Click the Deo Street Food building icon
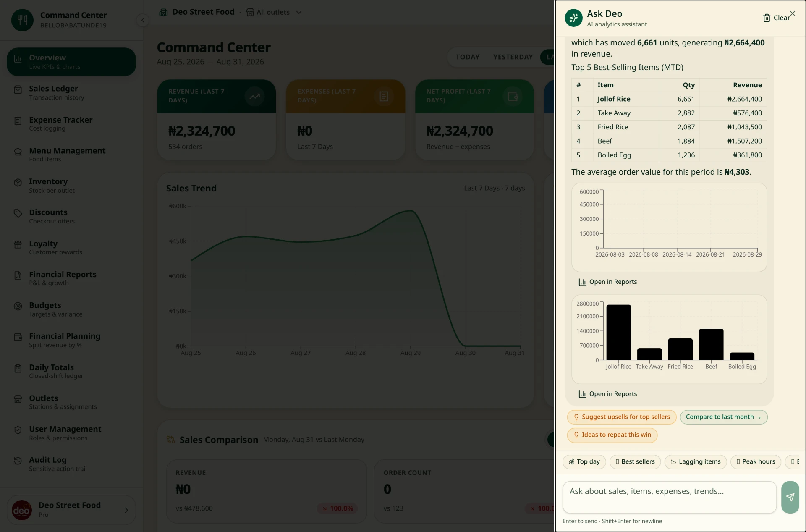 click(163, 12)
